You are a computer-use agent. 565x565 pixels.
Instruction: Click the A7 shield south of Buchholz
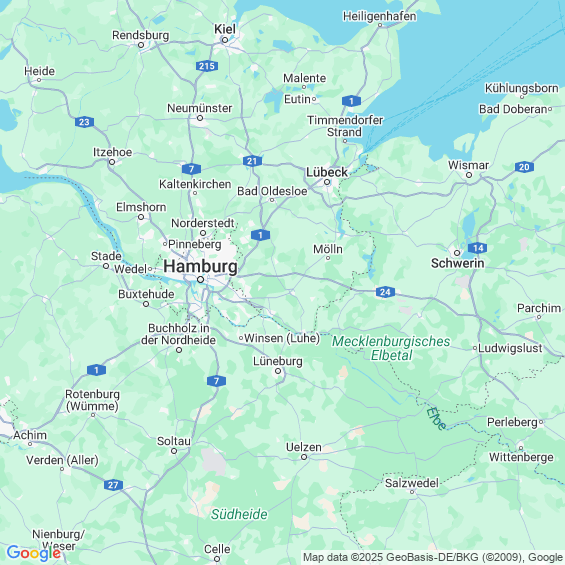217,381
